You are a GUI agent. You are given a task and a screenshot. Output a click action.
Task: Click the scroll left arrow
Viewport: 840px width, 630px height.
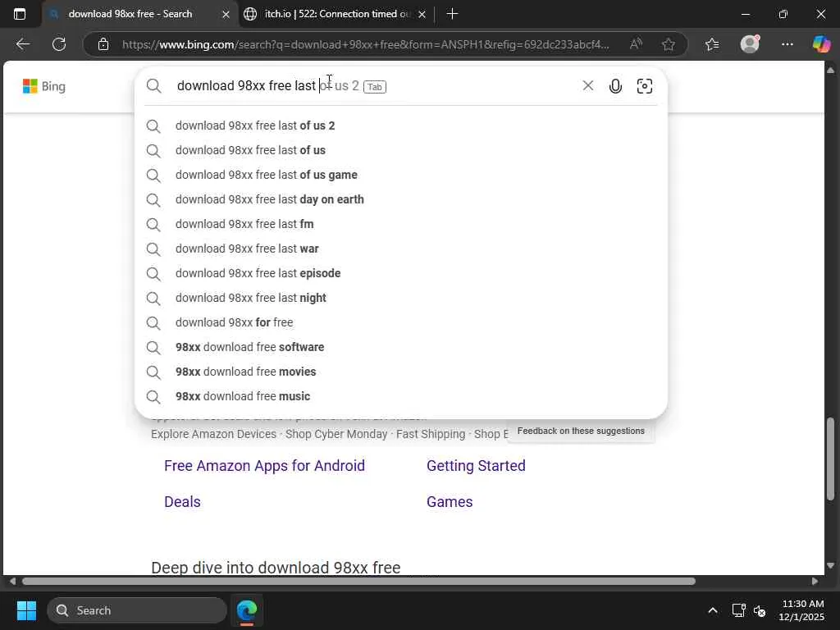coord(12,582)
